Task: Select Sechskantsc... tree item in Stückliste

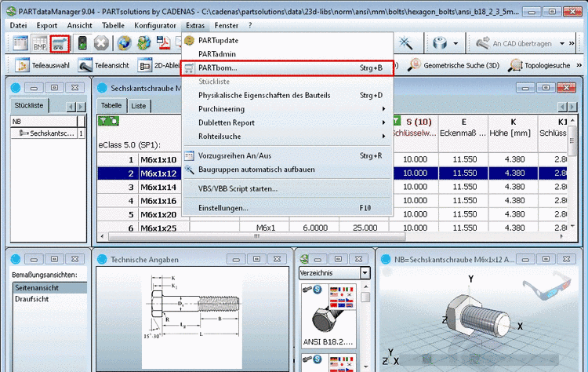Action: pyautogui.click(x=48, y=133)
